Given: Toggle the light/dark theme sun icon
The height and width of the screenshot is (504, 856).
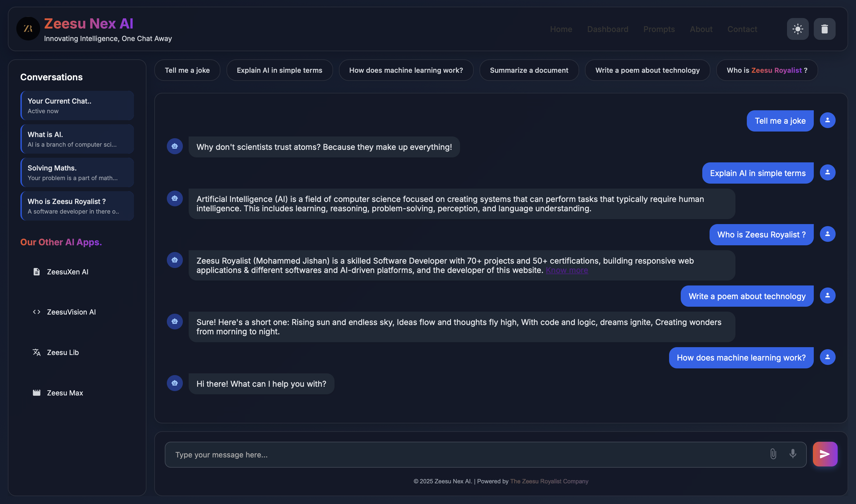Looking at the screenshot, I should (797, 29).
